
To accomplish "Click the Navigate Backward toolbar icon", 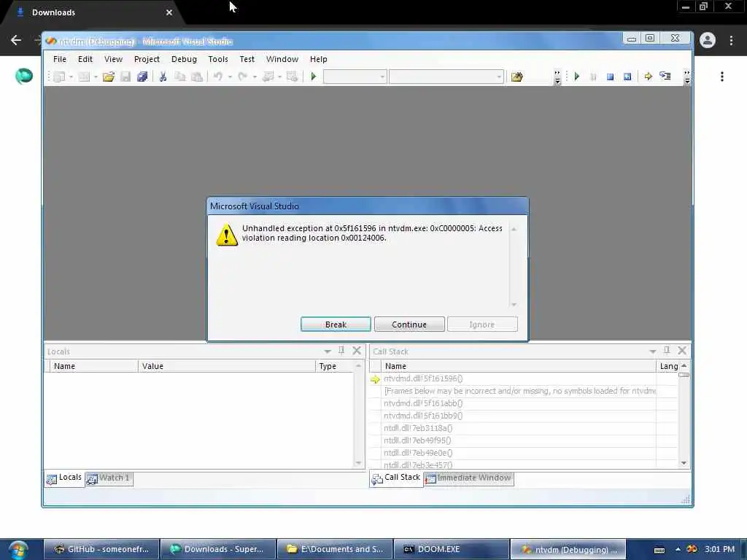I will click(268, 77).
